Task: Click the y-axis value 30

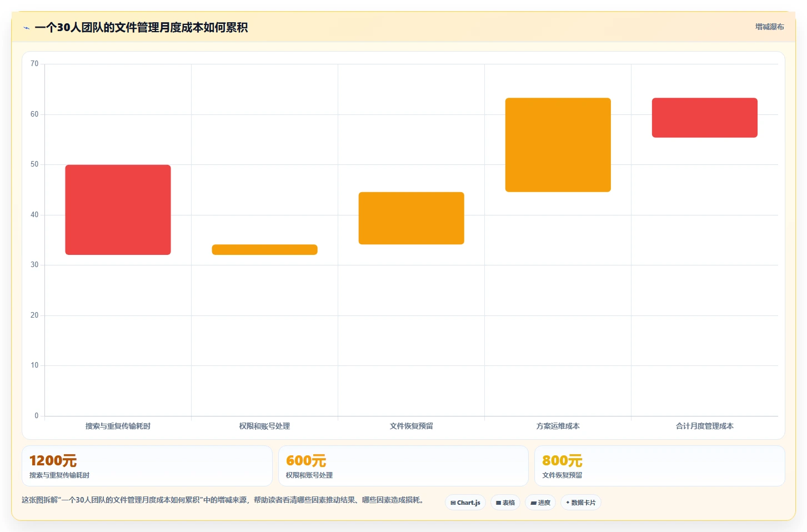Action: click(34, 265)
